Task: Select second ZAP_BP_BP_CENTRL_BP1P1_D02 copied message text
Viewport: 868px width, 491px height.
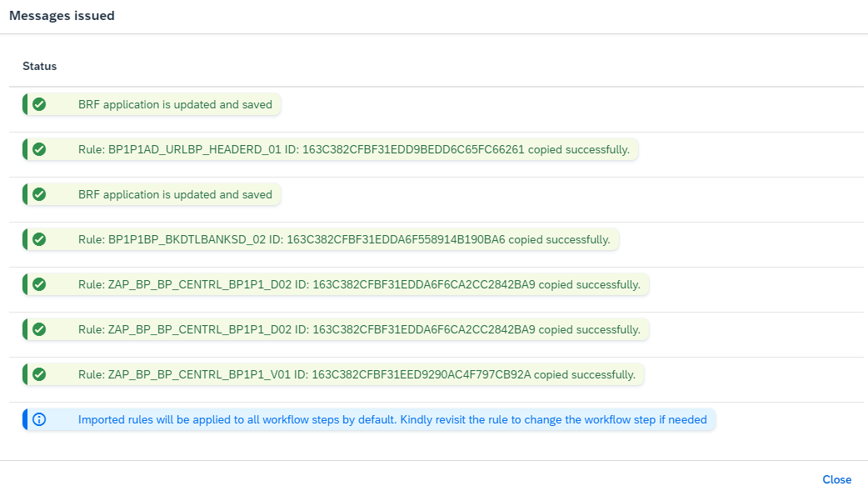Action: coord(358,330)
